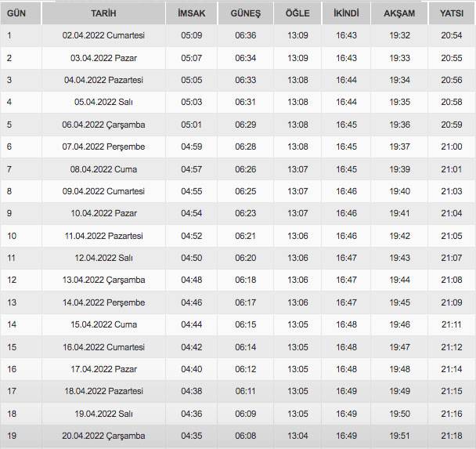The height and width of the screenshot is (449, 476).
Task: Click Güneş time 06:21 for 11.04.2022
Action: (x=245, y=235)
